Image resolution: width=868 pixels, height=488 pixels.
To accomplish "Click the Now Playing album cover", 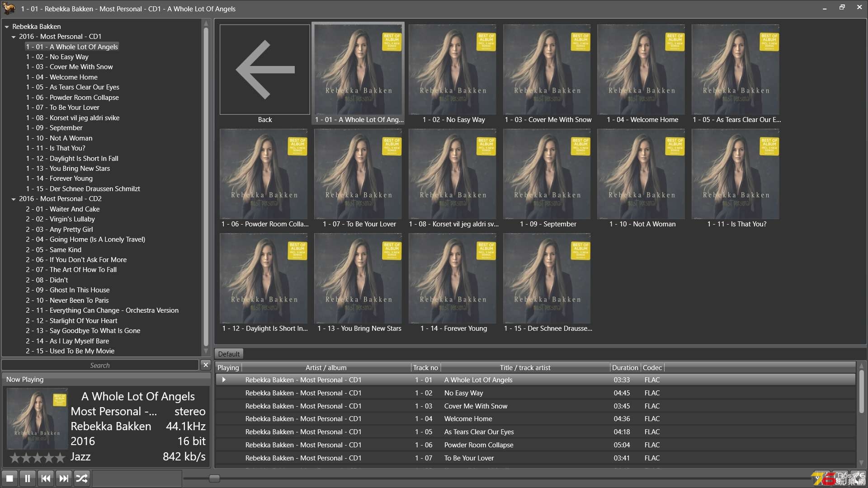I will click(37, 418).
